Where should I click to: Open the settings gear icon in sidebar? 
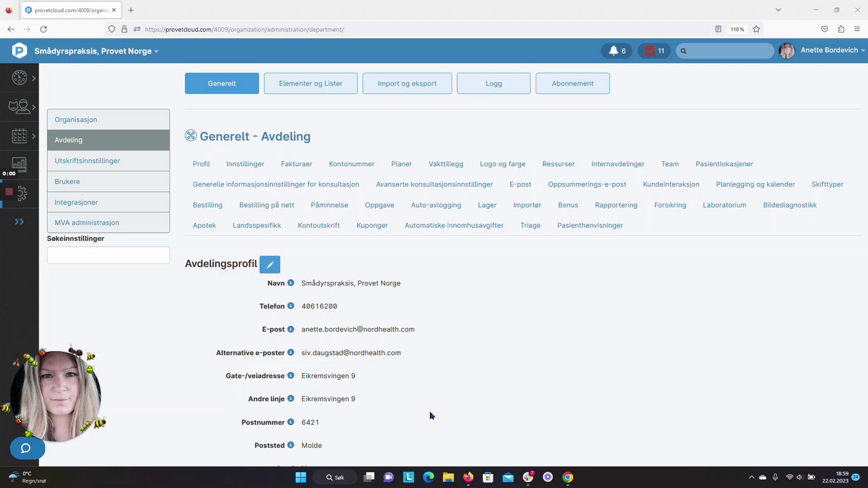pyautogui.click(x=22, y=193)
